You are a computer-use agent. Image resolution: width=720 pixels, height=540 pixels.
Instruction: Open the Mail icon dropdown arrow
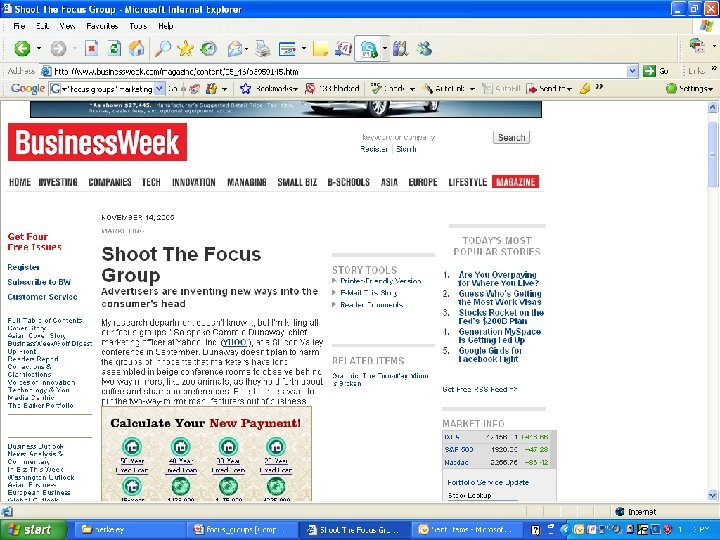coord(247,48)
